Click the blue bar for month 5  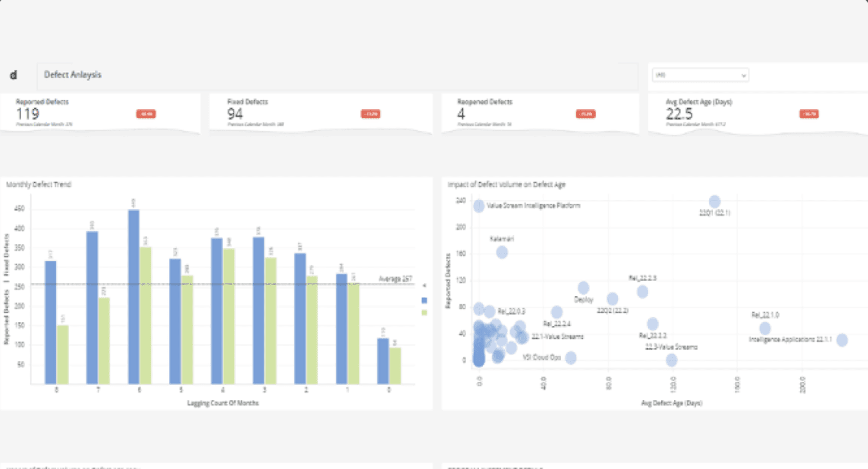click(175, 321)
